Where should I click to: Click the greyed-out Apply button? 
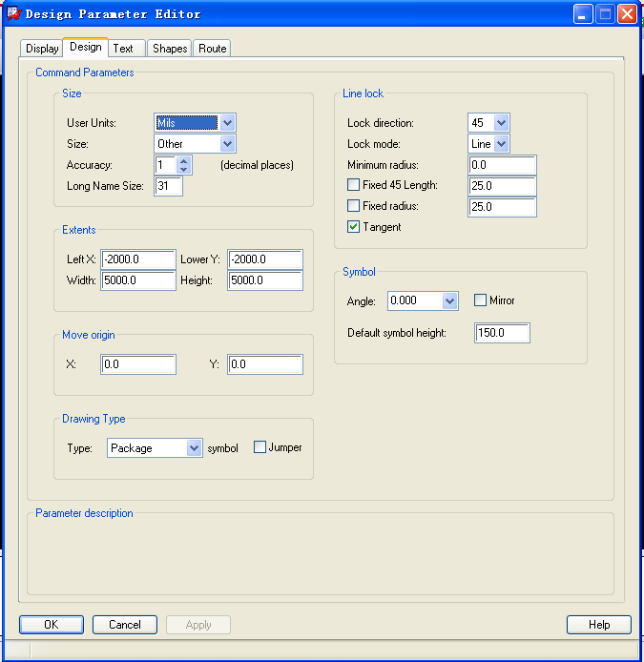coord(198,625)
